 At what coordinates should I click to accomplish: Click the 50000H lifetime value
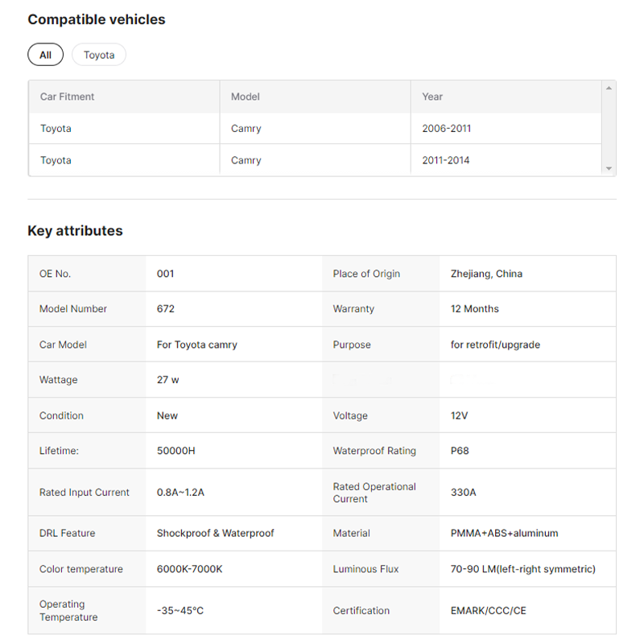[x=176, y=451]
